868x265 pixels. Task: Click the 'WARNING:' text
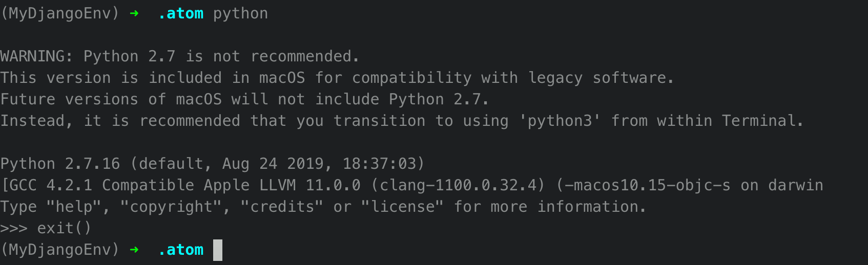click(x=37, y=56)
